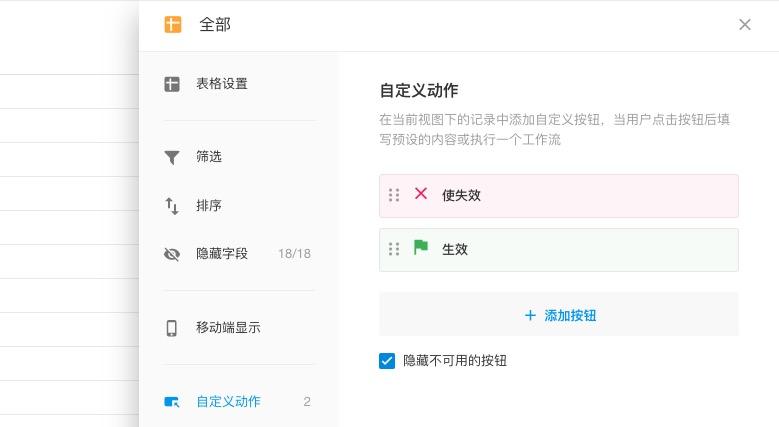The height and width of the screenshot is (427, 779).
Task: Click the drag handle of 使失效 button
Action: tap(394, 195)
